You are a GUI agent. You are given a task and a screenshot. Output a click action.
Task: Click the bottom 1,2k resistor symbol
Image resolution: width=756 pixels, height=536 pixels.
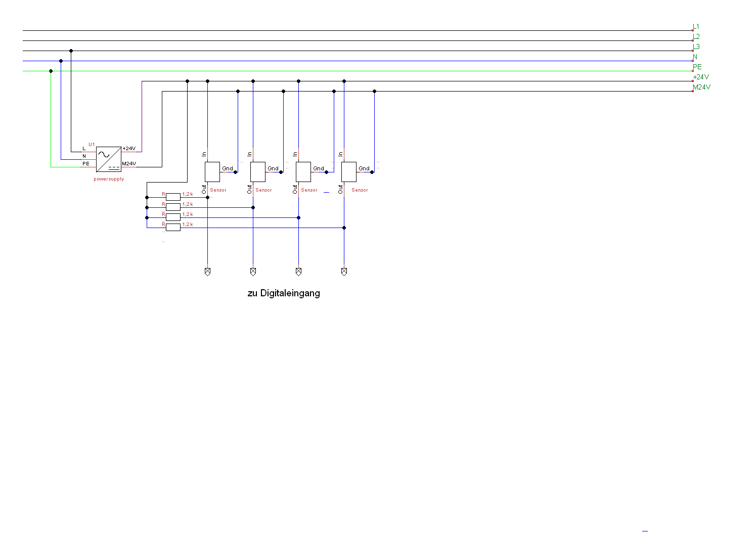click(173, 228)
